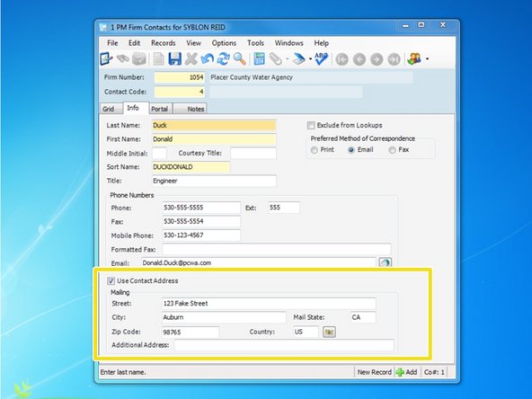Expand the users group dropdown arrow
Screen dimensions: 532x399
[x=427, y=59]
